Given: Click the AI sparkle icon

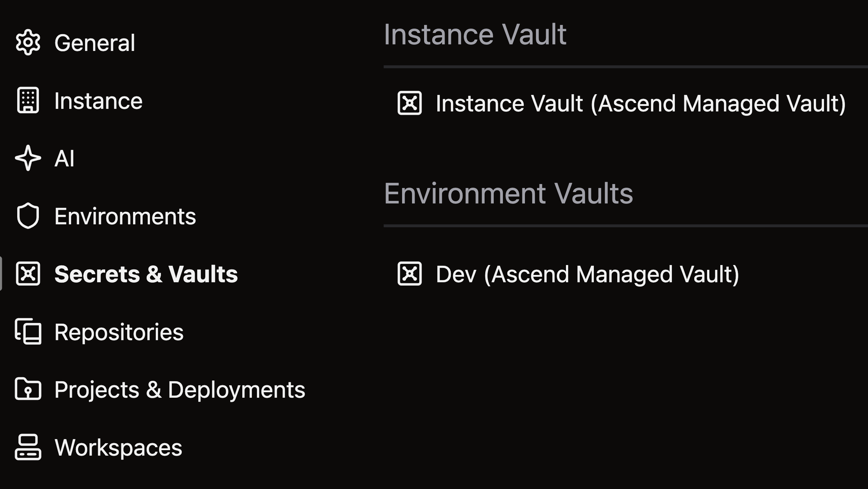Looking at the screenshot, I should (28, 158).
